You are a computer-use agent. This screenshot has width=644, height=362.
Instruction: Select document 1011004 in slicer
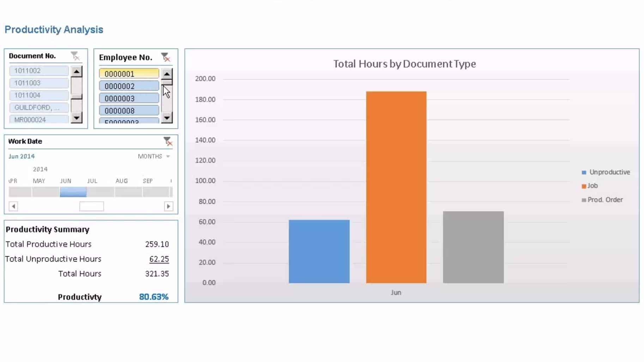39,95
